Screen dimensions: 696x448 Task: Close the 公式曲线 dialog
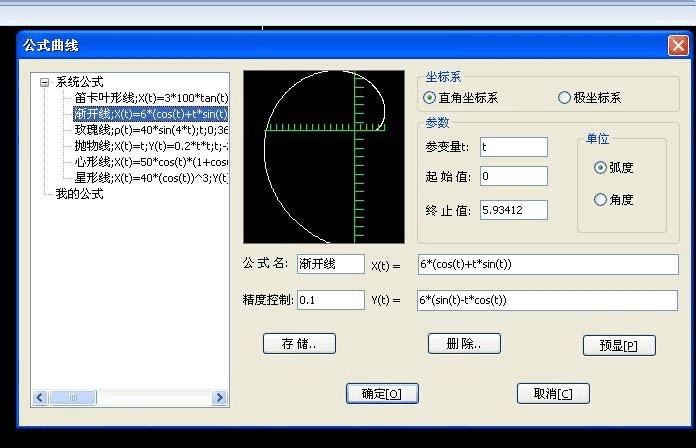(x=678, y=46)
